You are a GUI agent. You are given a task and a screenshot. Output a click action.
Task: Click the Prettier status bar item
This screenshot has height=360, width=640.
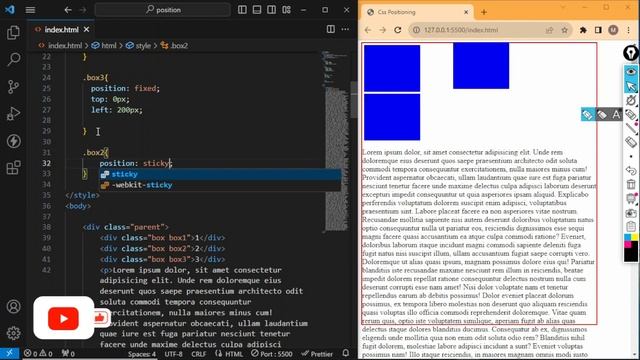pos(317,354)
